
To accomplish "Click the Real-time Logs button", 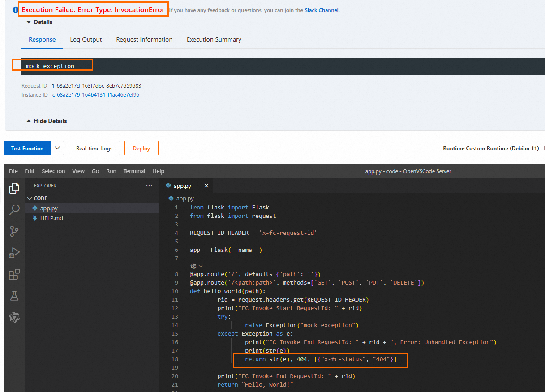I will pos(94,148).
